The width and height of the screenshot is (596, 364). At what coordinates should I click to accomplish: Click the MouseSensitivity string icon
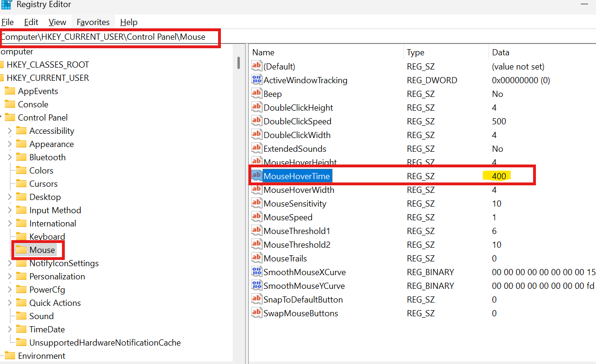[257, 203]
